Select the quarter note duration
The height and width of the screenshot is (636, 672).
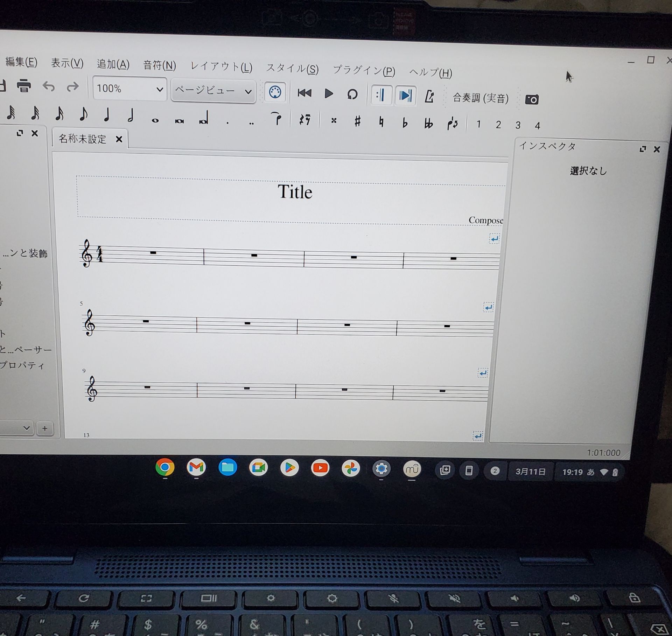[x=107, y=114]
